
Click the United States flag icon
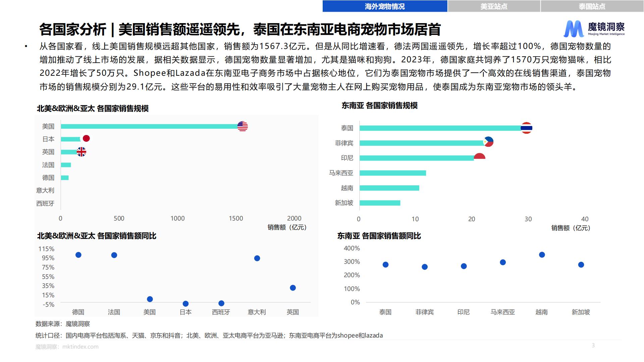tap(243, 126)
